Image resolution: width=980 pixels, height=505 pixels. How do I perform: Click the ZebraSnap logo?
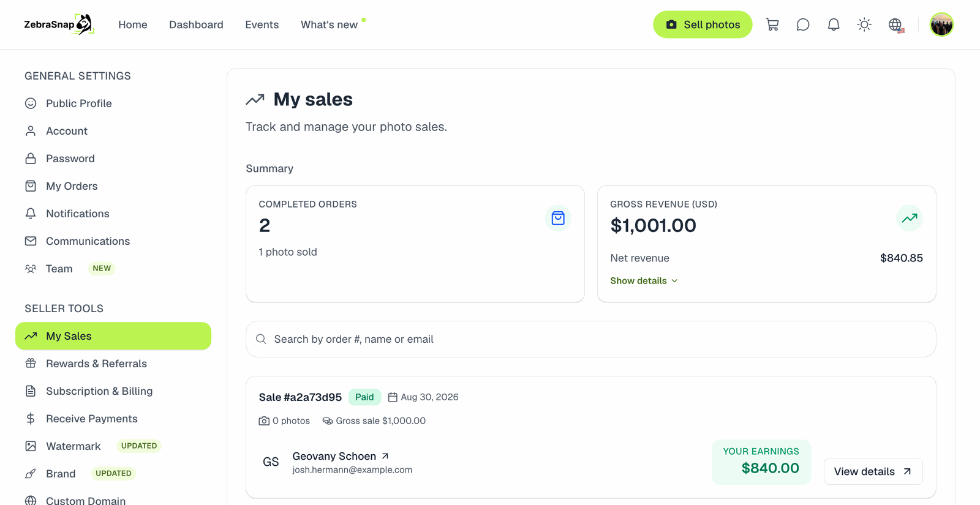[59, 24]
